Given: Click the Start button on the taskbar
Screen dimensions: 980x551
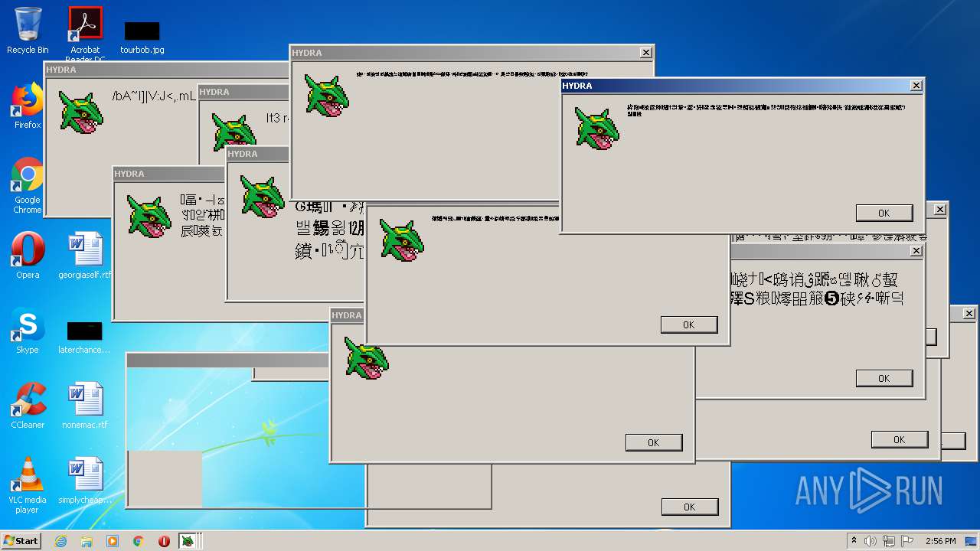Looking at the screenshot, I should (21, 540).
